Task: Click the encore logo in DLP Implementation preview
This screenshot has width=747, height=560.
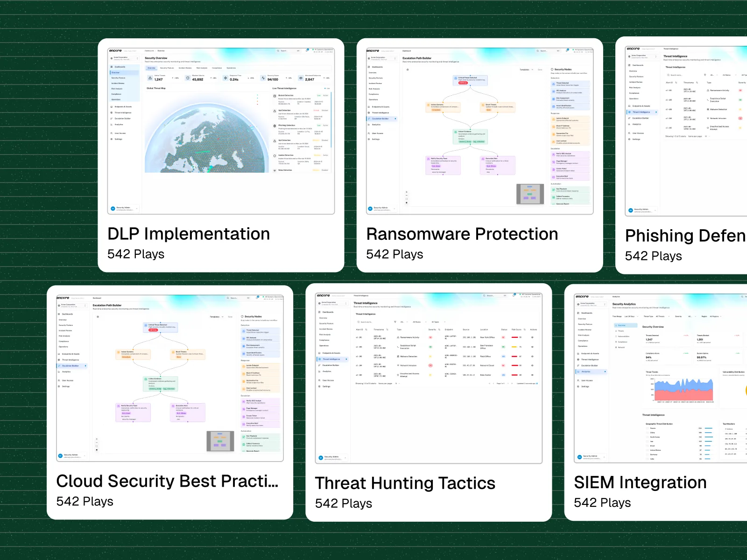Action: pos(115,50)
